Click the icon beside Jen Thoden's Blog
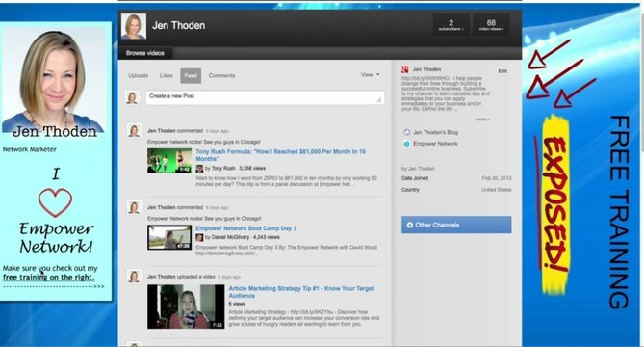The image size is (644, 347). pyautogui.click(x=406, y=132)
